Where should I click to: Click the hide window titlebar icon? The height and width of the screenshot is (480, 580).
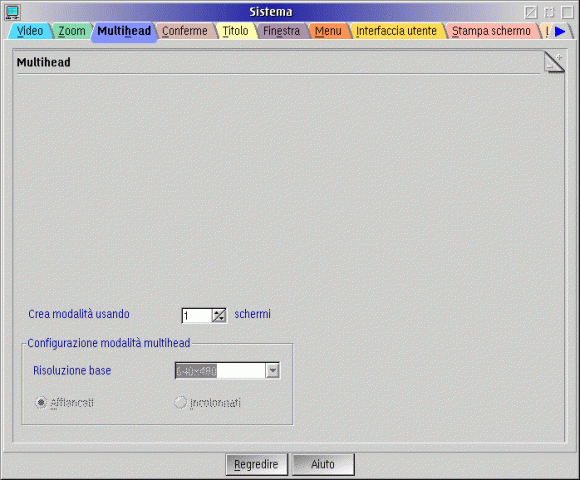[x=531, y=12]
